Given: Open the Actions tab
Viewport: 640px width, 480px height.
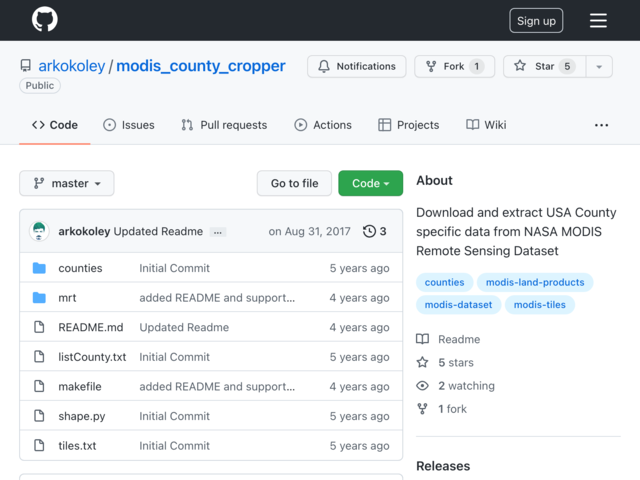Looking at the screenshot, I should [x=322, y=125].
